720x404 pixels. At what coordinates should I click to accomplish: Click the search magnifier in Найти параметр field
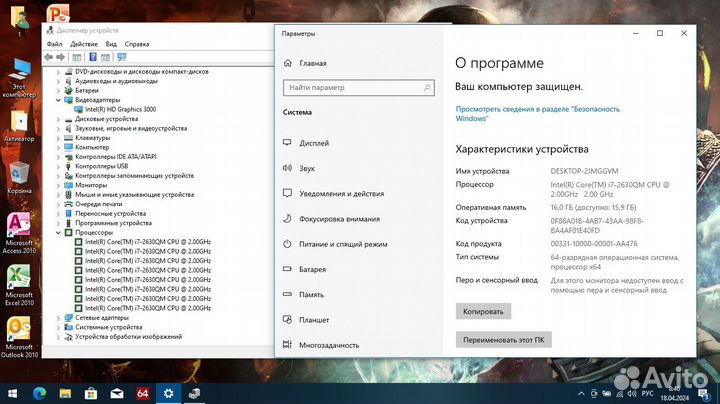(427, 87)
